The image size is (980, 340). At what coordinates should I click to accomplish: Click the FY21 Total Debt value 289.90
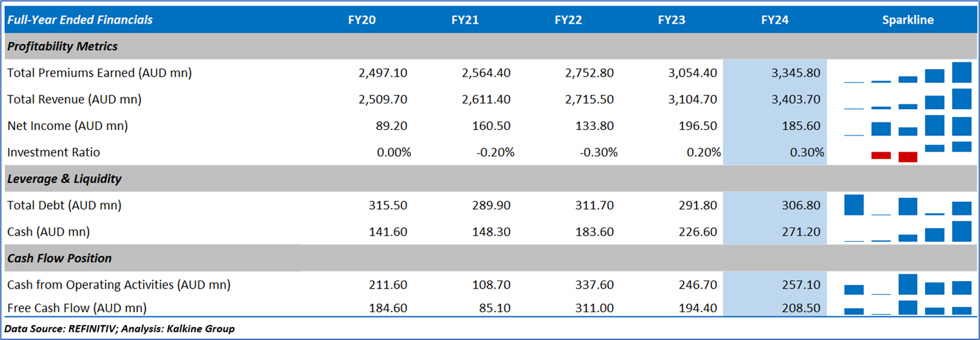tap(491, 205)
